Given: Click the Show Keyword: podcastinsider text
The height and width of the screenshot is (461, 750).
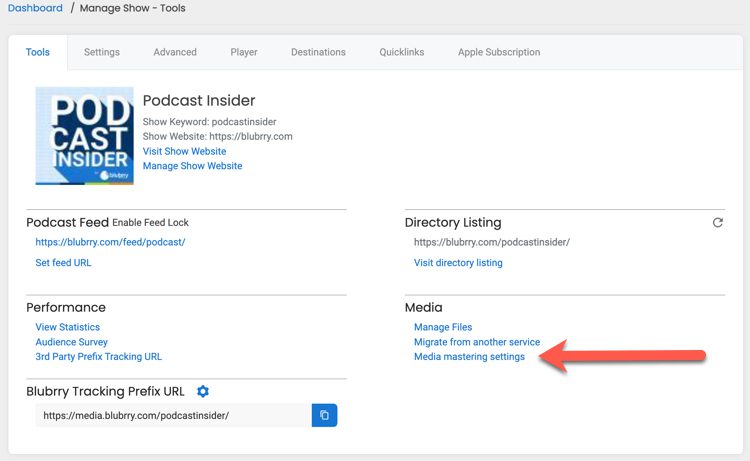Looking at the screenshot, I should [x=210, y=121].
